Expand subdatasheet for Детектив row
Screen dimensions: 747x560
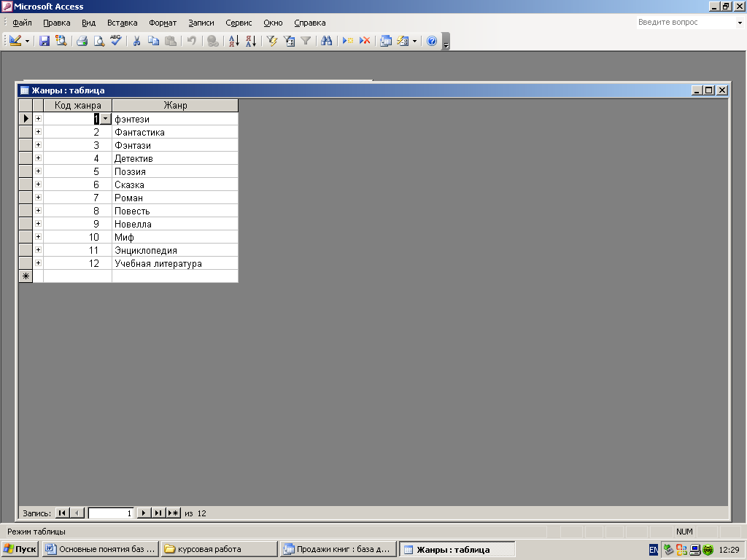point(38,158)
